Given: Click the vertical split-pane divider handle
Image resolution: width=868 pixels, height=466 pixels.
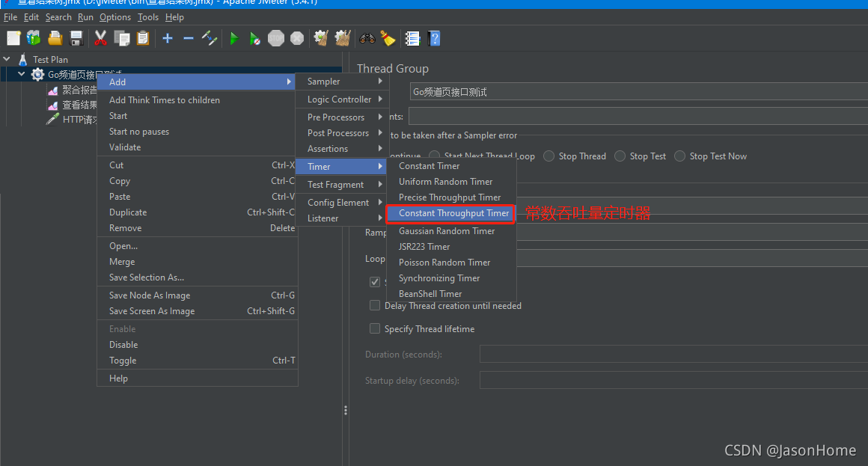Looking at the screenshot, I should pyautogui.click(x=346, y=410).
